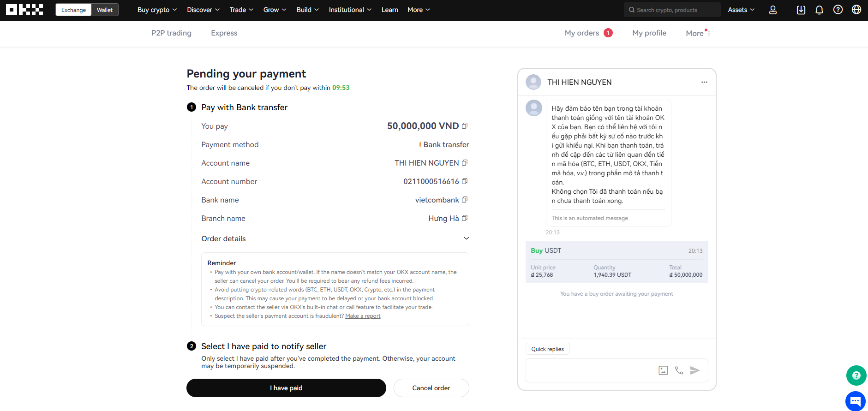Start a call with the seller

[x=679, y=370]
